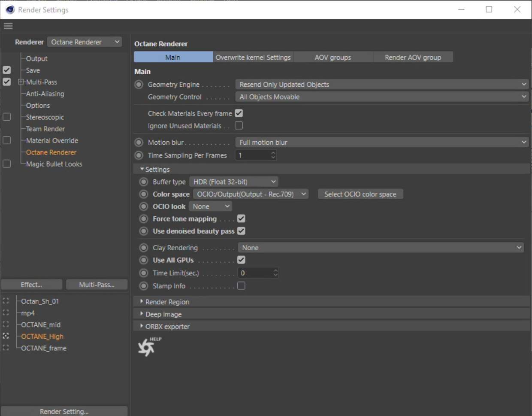Check Ignore Unused Materials
The image size is (532, 416).
click(x=239, y=126)
